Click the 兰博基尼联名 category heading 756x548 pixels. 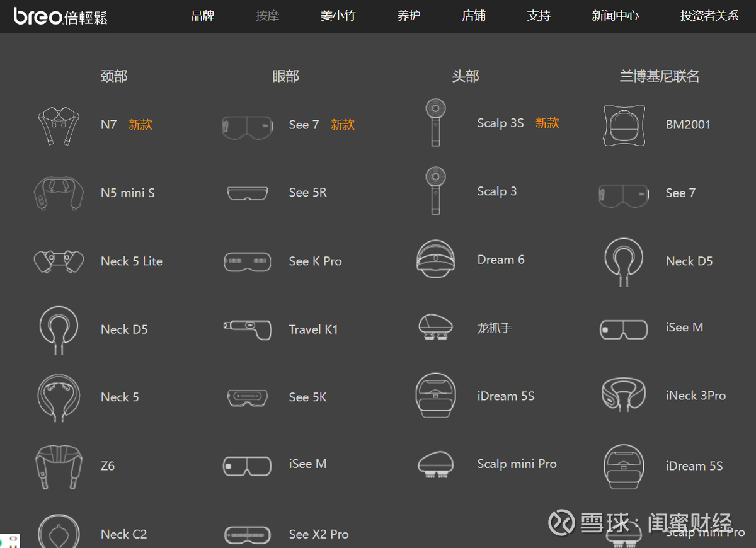pos(660,76)
